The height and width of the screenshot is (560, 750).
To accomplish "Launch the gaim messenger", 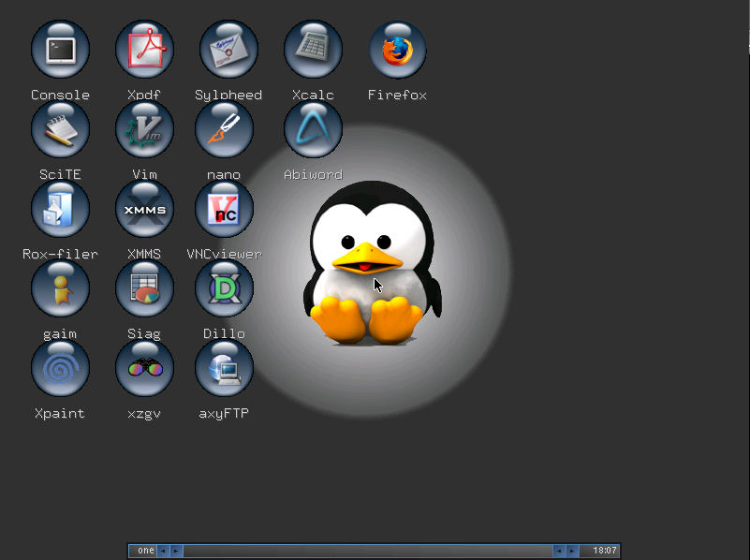I will [60, 287].
